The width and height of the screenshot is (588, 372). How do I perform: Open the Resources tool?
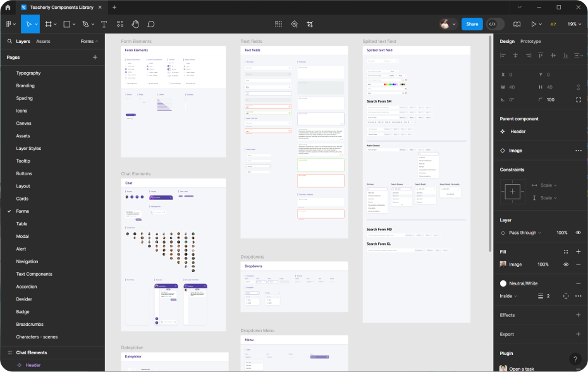click(x=120, y=24)
